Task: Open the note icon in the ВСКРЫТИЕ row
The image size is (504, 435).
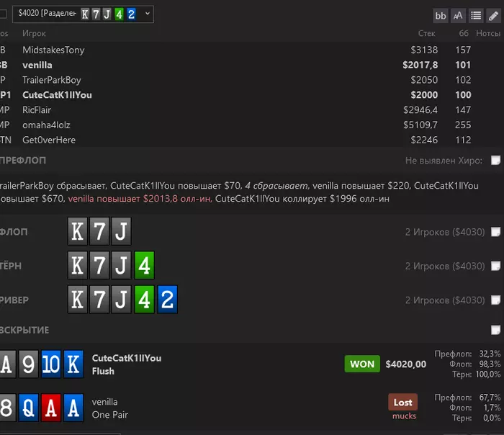Action: (495, 330)
